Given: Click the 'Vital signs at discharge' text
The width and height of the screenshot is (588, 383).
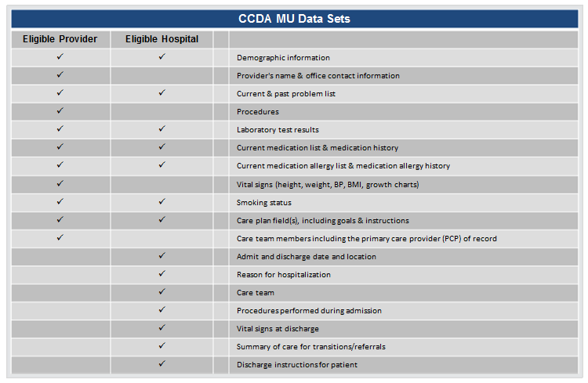Looking at the screenshot, I should point(278,329).
